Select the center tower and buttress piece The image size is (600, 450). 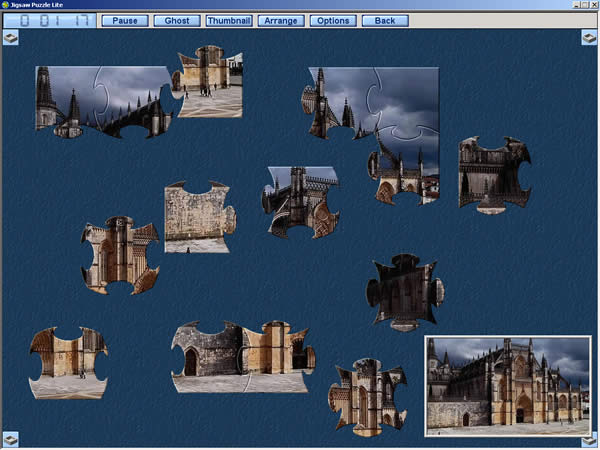[300, 202]
